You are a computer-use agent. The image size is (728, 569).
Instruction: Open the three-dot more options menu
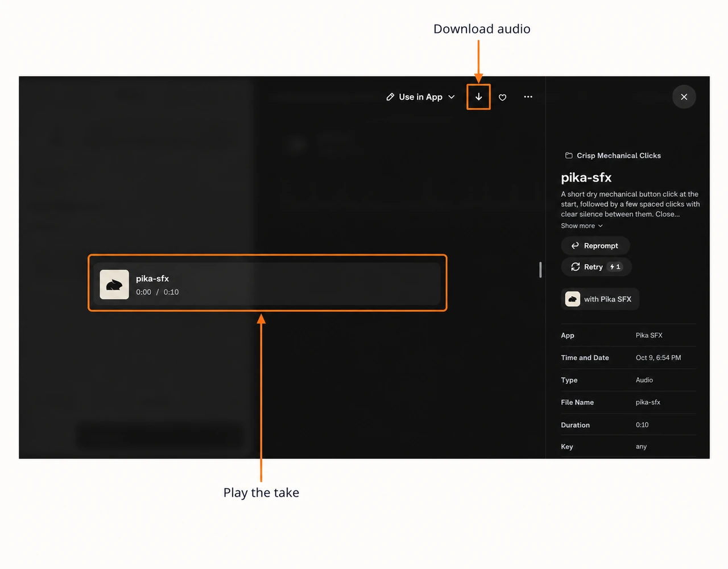528,97
